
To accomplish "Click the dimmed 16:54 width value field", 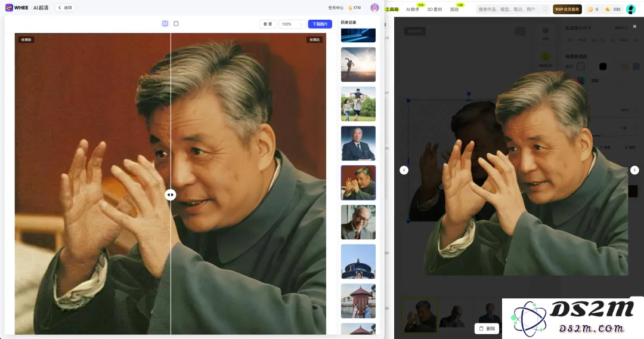I will [581, 40].
